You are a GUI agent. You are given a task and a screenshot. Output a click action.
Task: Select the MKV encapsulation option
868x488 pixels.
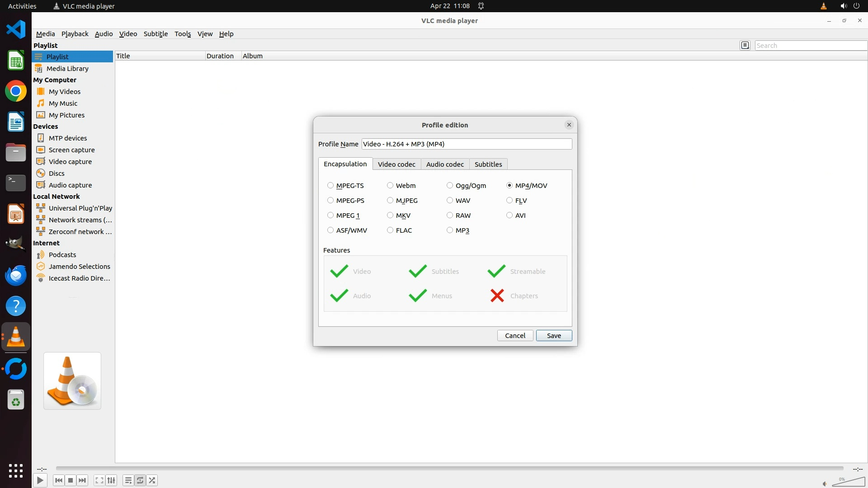point(390,216)
